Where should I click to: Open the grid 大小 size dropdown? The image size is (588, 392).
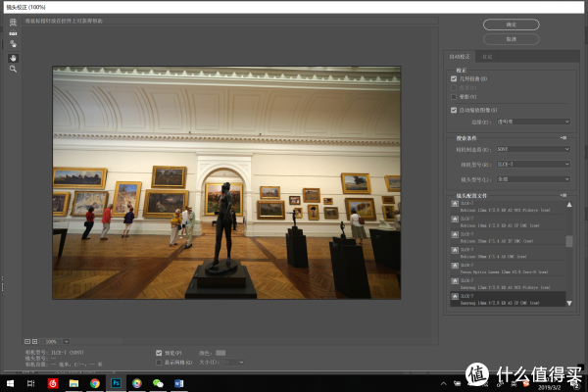click(233, 362)
